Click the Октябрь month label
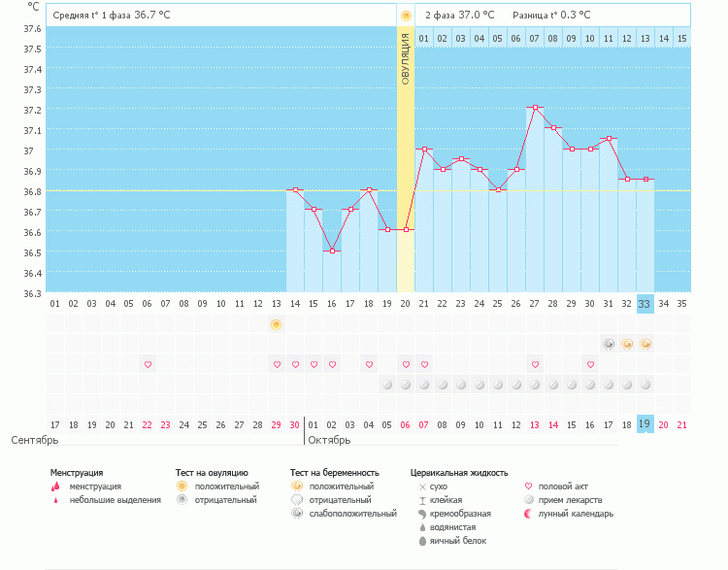This screenshot has width=728, height=570. tap(328, 440)
